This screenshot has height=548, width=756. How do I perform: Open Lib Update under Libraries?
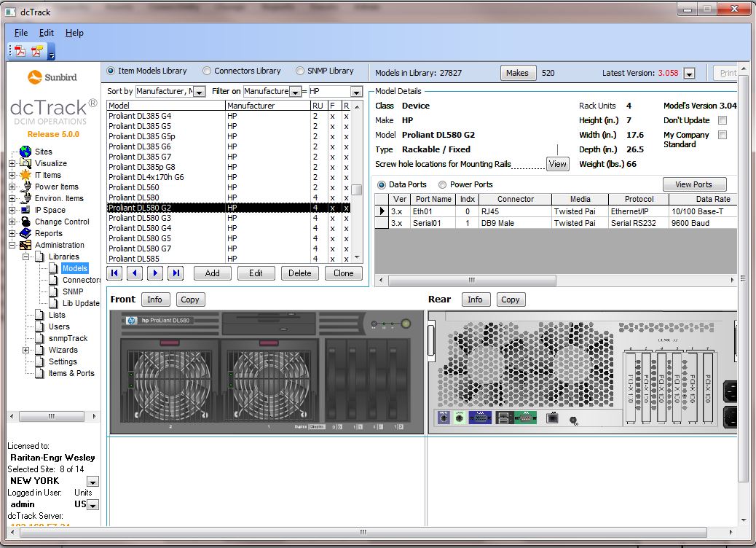click(81, 303)
